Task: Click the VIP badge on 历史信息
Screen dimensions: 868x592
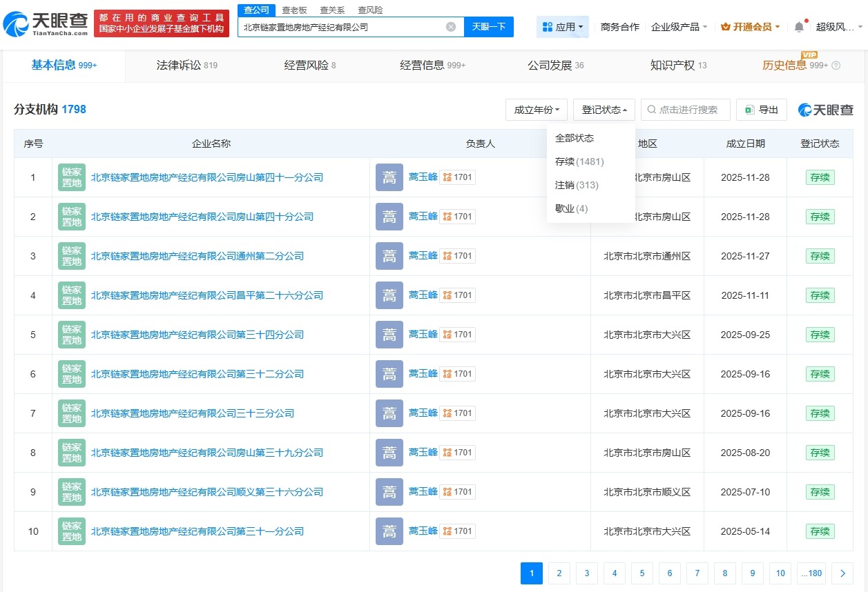Action: 809,54
